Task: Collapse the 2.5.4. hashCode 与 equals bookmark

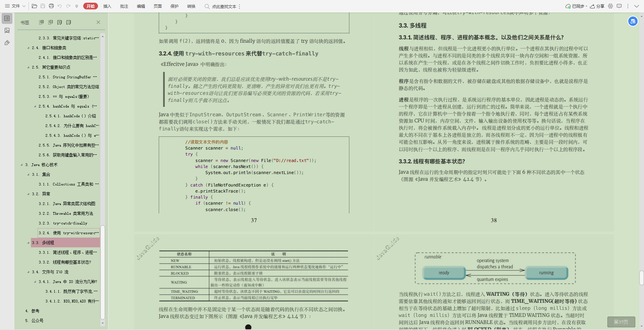Action: pyautogui.click(x=35, y=106)
